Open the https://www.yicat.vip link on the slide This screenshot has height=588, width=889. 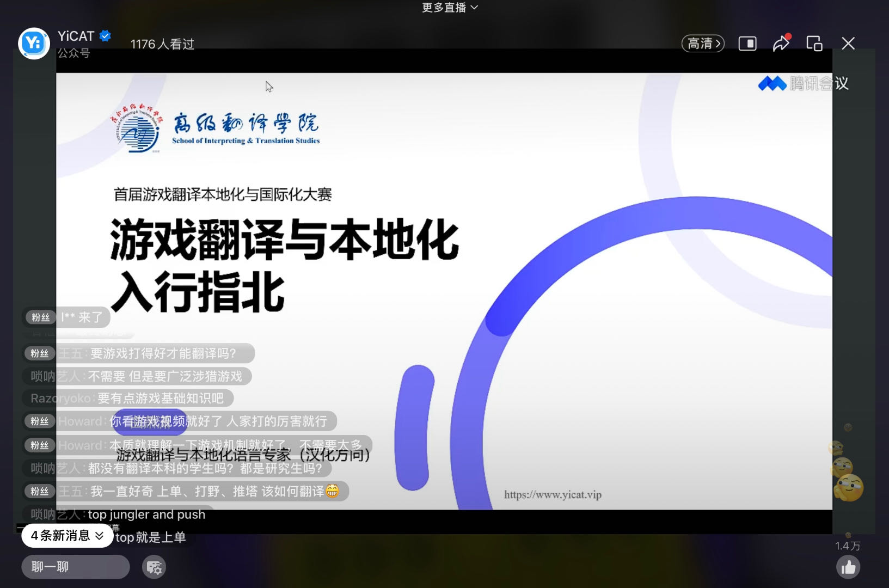coord(553,494)
